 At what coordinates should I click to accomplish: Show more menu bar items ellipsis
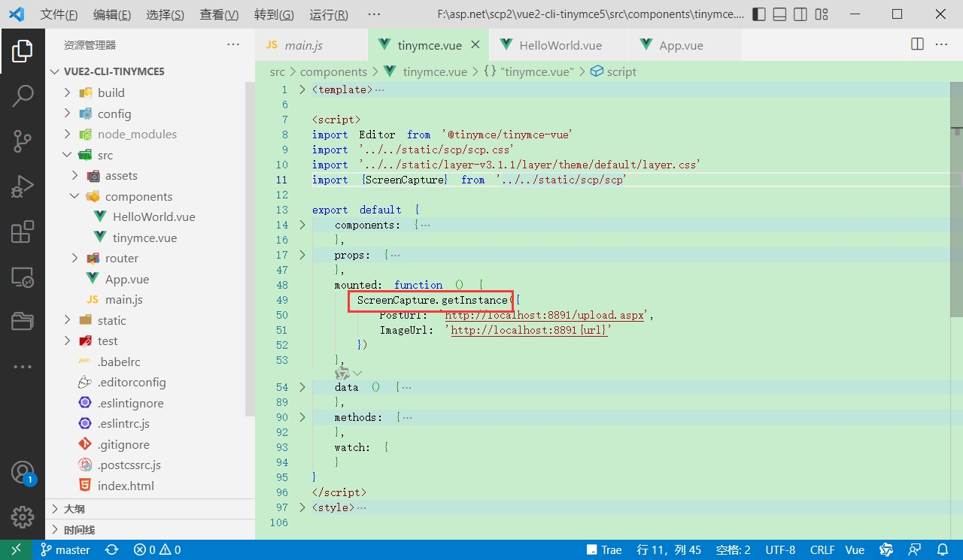374,15
